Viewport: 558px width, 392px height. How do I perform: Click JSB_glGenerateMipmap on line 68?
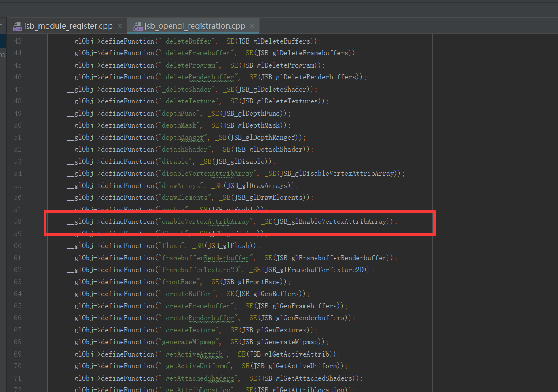280,342
